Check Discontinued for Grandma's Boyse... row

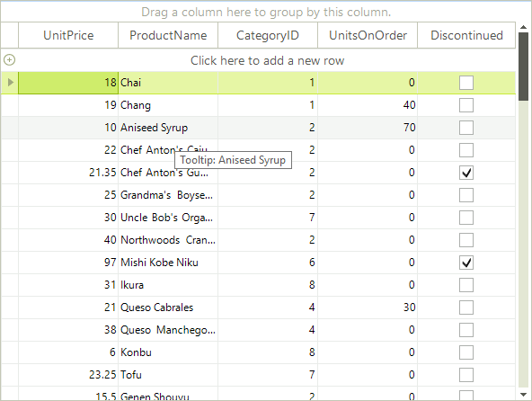466,195
